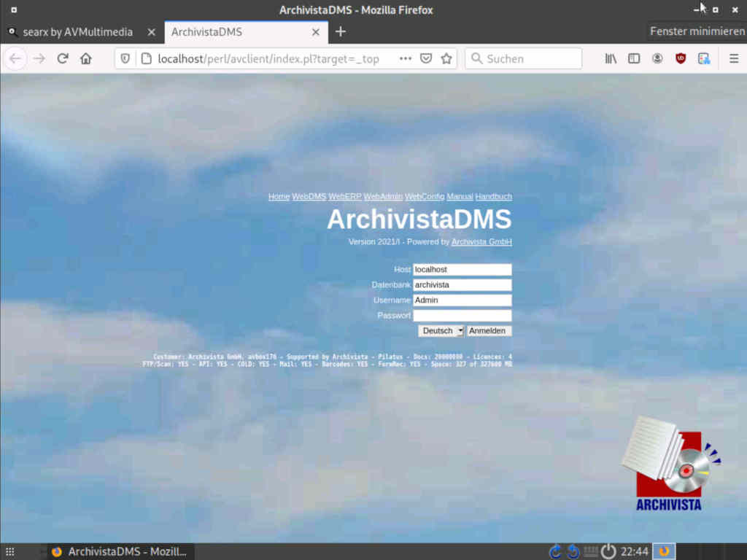Toggle the Firefox sidebar view
Image resolution: width=747 pixels, height=560 pixels.
pyautogui.click(x=634, y=59)
